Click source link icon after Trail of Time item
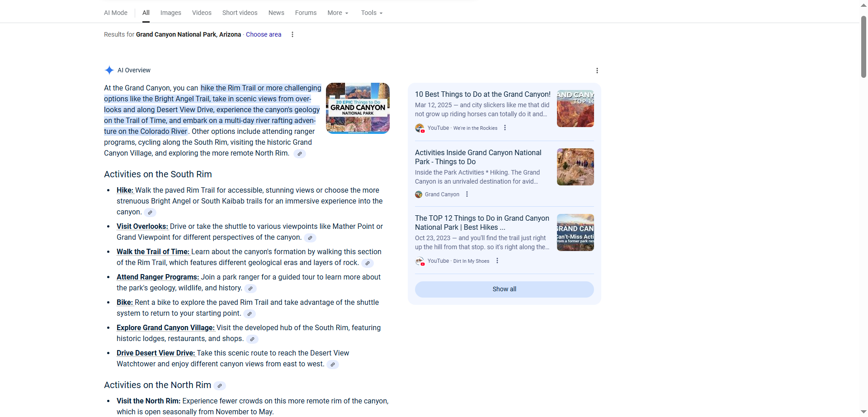The image size is (868, 417). click(368, 263)
